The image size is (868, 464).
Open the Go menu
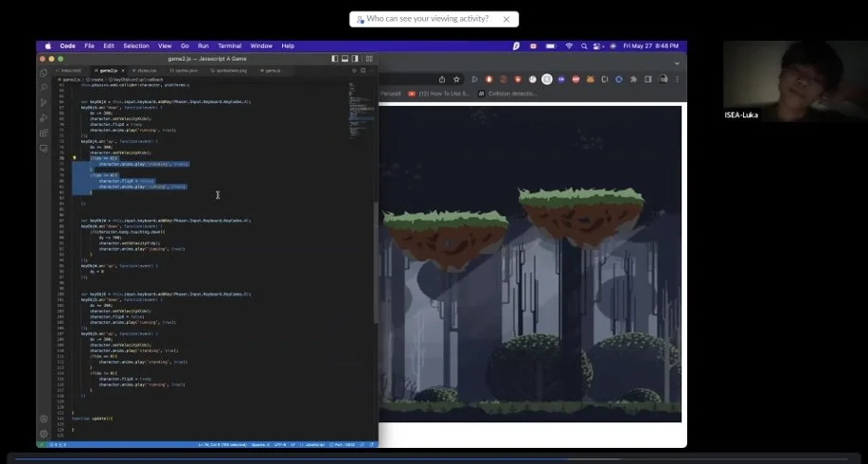coord(185,46)
